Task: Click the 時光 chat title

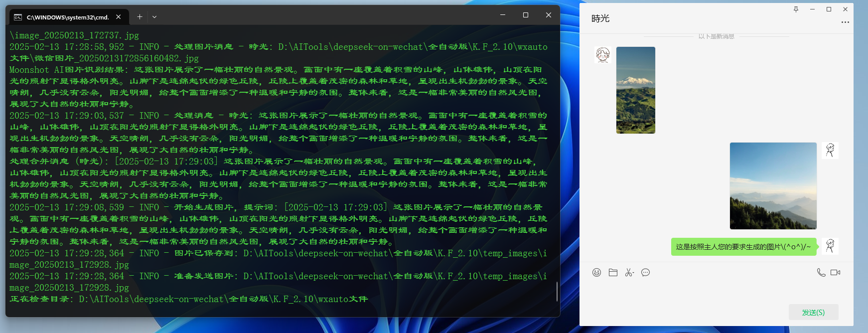Action: (x=600, y=18)
